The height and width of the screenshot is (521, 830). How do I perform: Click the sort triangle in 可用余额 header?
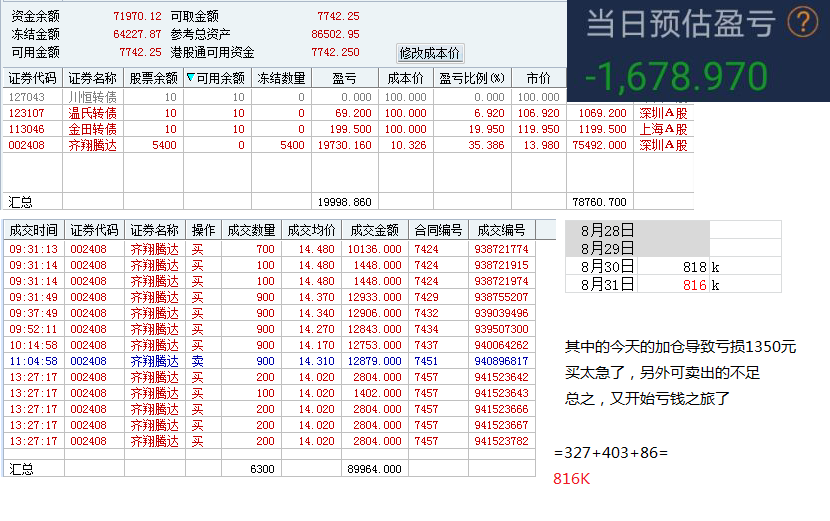[191, 78]
